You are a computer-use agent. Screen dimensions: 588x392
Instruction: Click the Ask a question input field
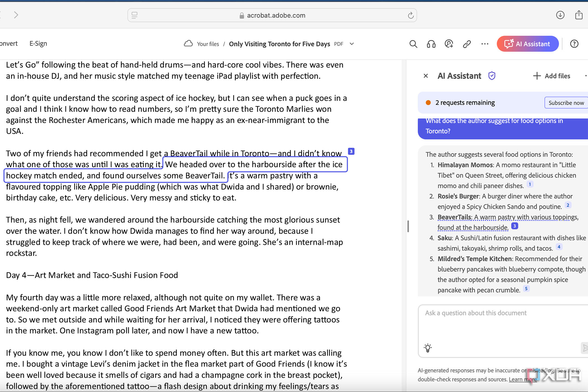tap(503, 331)
